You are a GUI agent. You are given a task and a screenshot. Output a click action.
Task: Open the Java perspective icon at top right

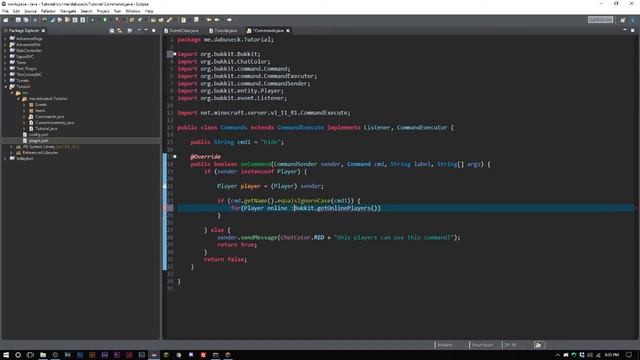(632, 20)
